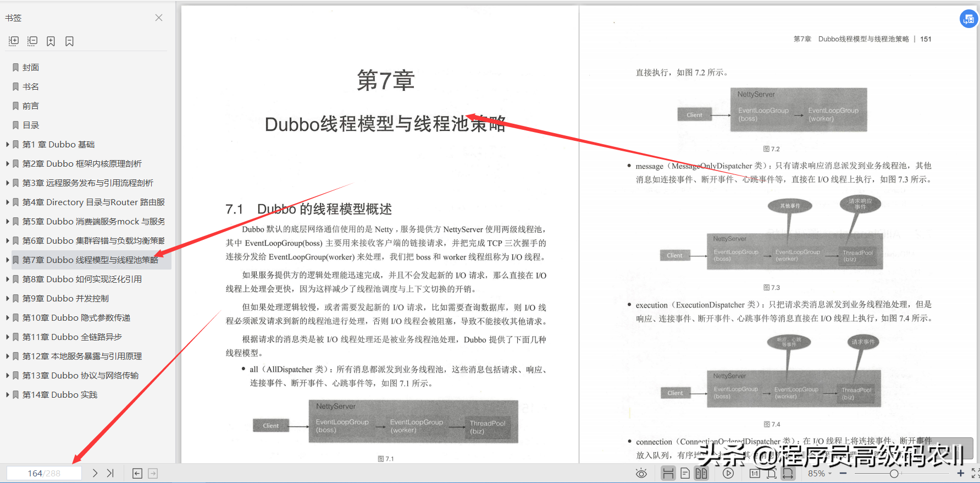Expand the 第3章 远程服务发布与引用流程剖析 bookmark
This screenshot has height=483, width=980.
8,183
